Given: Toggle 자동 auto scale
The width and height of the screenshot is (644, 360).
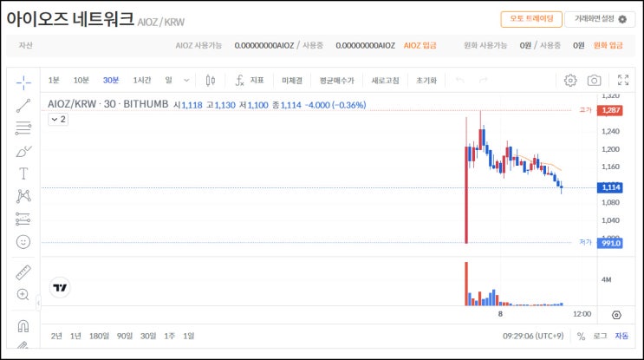Looking at the screenshot, I should 621,336.
